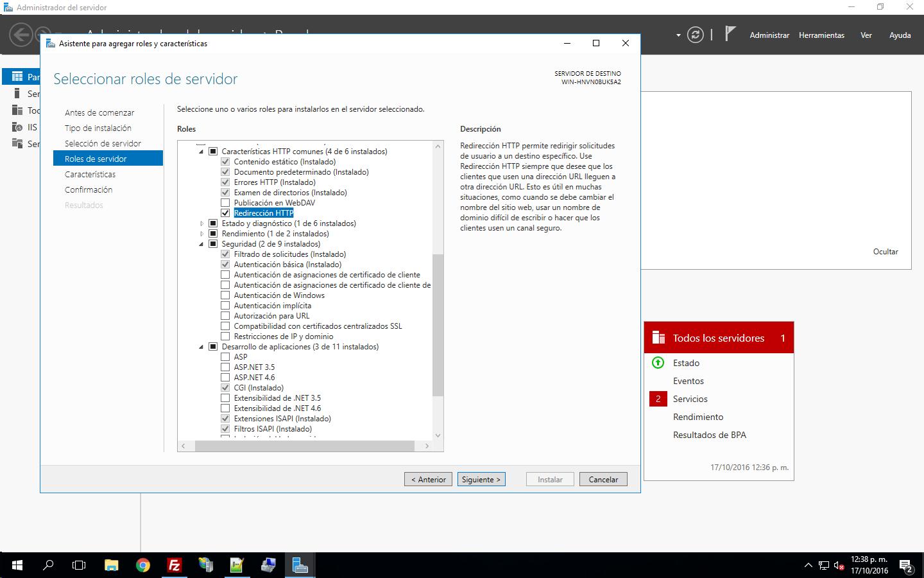Viewport: 924px width, 578px height.
Task: Open the Administrar menu
Action: pos(769,35)
